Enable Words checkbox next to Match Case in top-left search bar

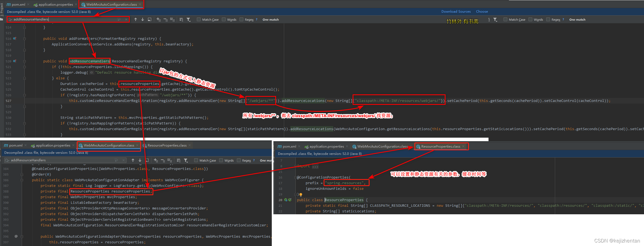[224, 19]
